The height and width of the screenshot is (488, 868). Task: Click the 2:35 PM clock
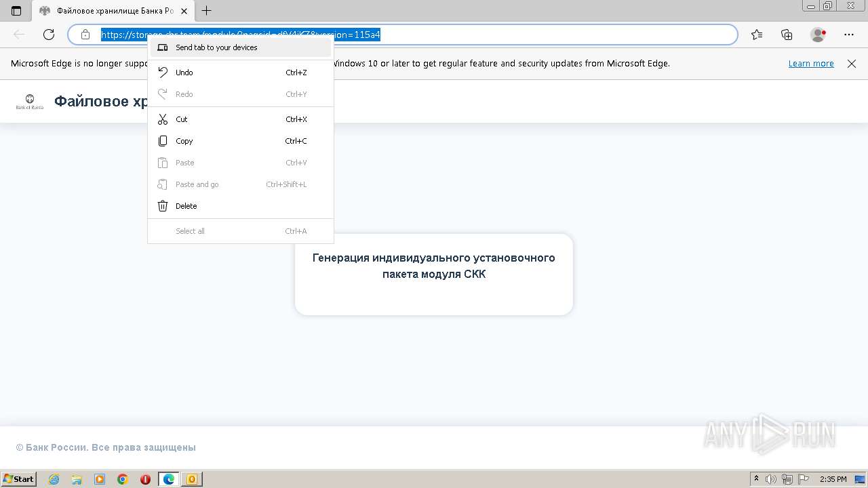pyautogui.click(x=833, y=479)
